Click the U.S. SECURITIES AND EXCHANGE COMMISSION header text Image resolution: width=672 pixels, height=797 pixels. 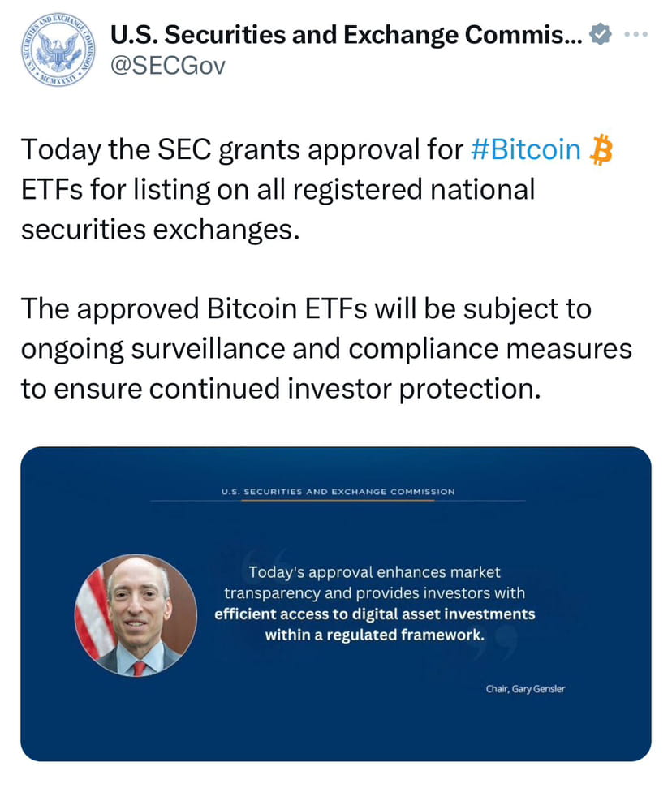pos(336,491)
